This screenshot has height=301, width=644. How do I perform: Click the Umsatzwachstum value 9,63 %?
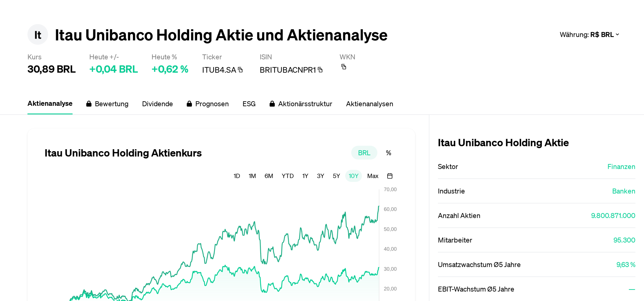click(626, 264)
